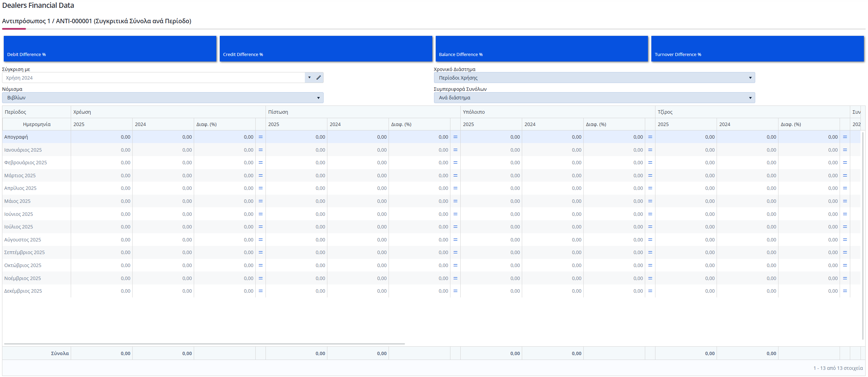
Task: Click the Διαφ. (%) header under Τζίρος
Action: [x=809, y=124]
